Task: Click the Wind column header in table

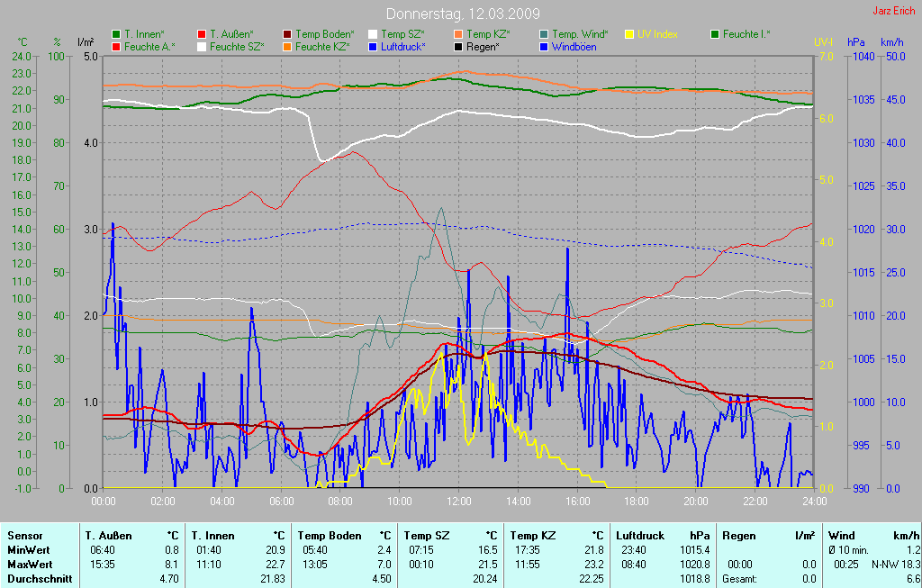Action: (842, 536)
